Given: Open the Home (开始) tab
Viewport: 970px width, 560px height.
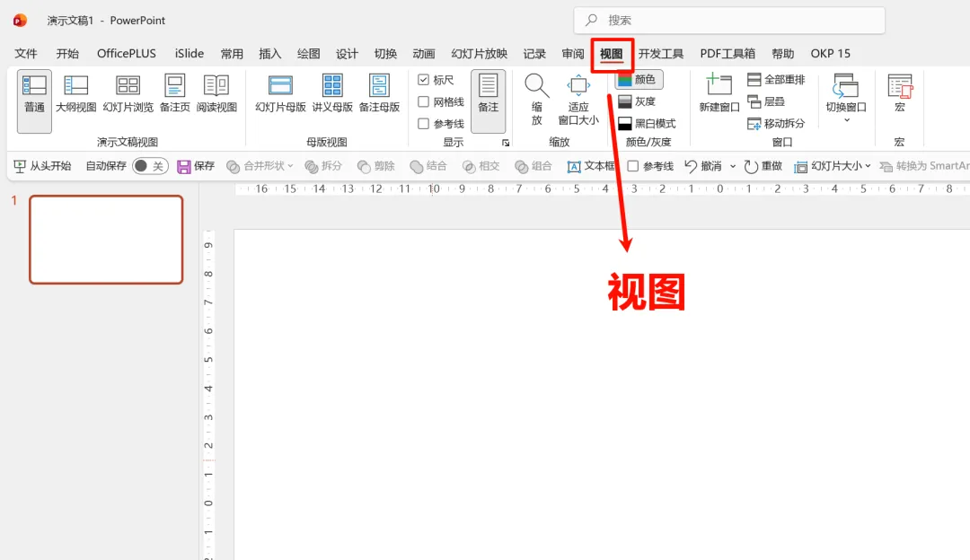Looking at the screenshot, I should point(67,54).
